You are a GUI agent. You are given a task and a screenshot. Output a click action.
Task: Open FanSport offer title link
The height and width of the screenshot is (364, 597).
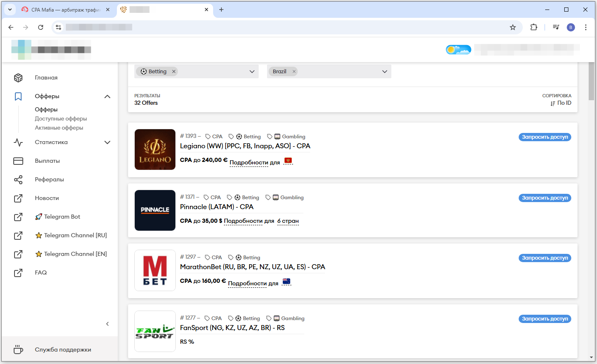232,328
